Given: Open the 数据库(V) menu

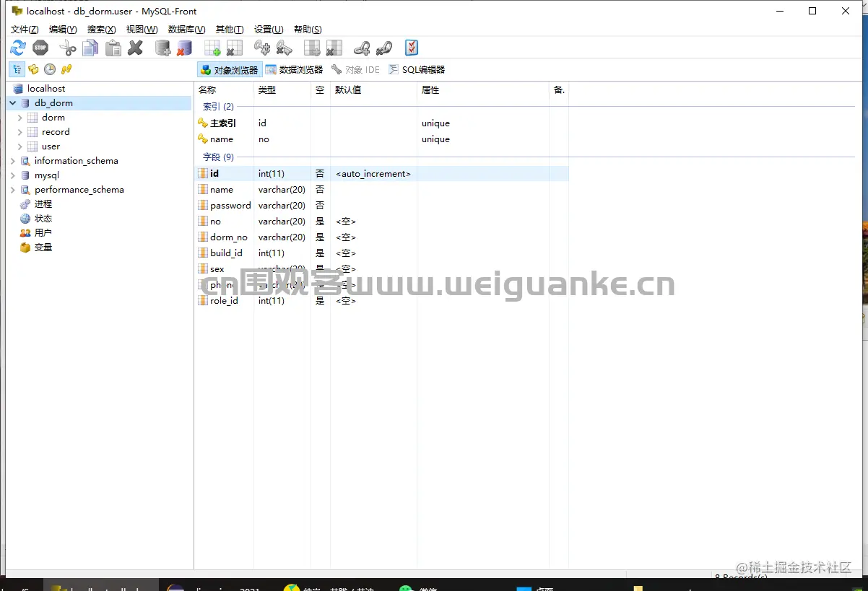Looking at the screenshot, I should pos(186,30).
